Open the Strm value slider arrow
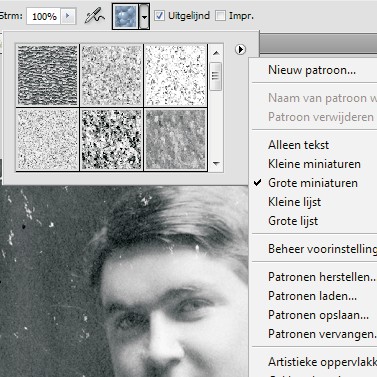377x377 pixels. pyautogui.click(x=68, y=16)
